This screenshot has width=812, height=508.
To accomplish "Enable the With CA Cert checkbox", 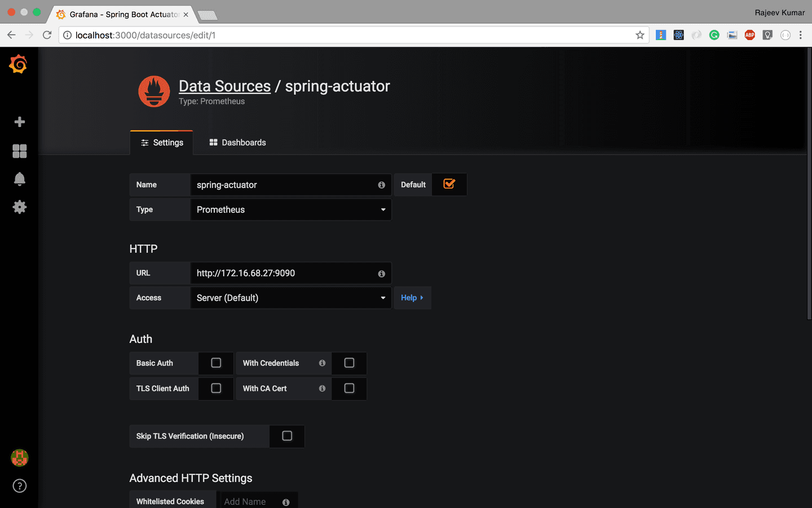I will tap(349, 388).
